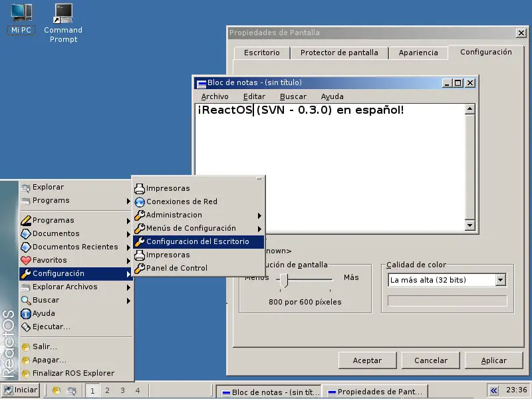Click the Documentos Recientes icon
Screen dimensions: 532x399
tap(26, 247)
